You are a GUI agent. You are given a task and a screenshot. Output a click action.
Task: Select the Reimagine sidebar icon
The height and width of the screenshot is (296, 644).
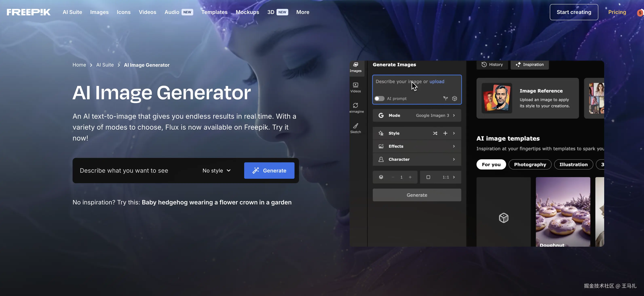tap(356, 105)
